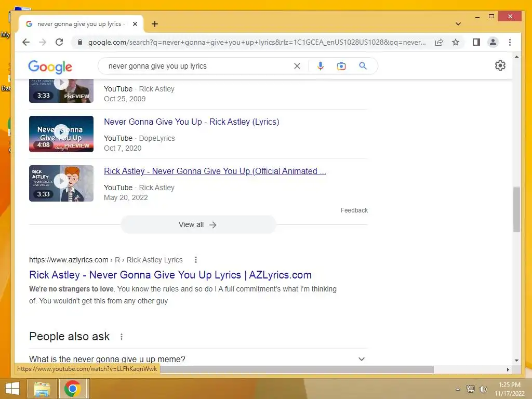The width and height of the screenshot is (532, 399).
Task: Open the network tray icon
Action: pyautogui.click(x=470, y=389)
